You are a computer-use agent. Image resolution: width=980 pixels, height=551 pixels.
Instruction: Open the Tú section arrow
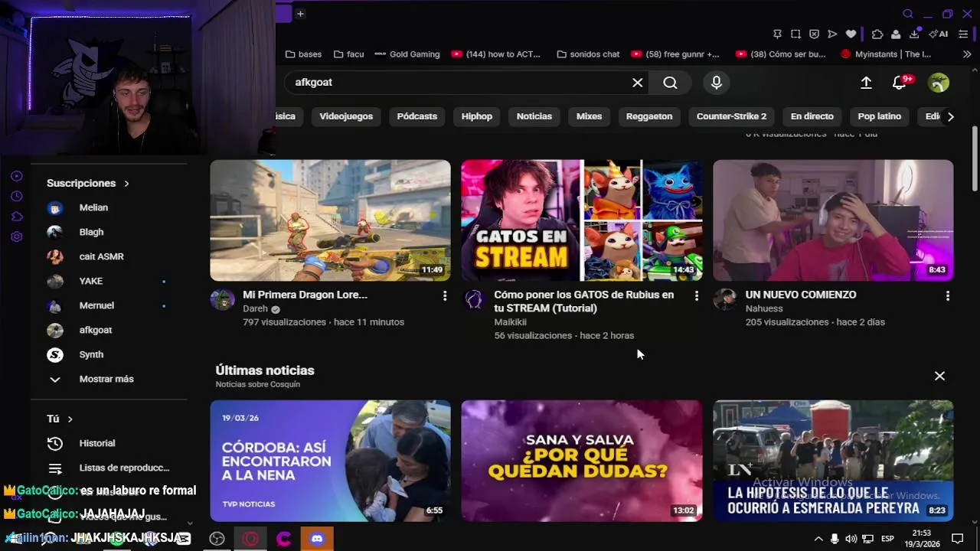[x=70, y=419]
